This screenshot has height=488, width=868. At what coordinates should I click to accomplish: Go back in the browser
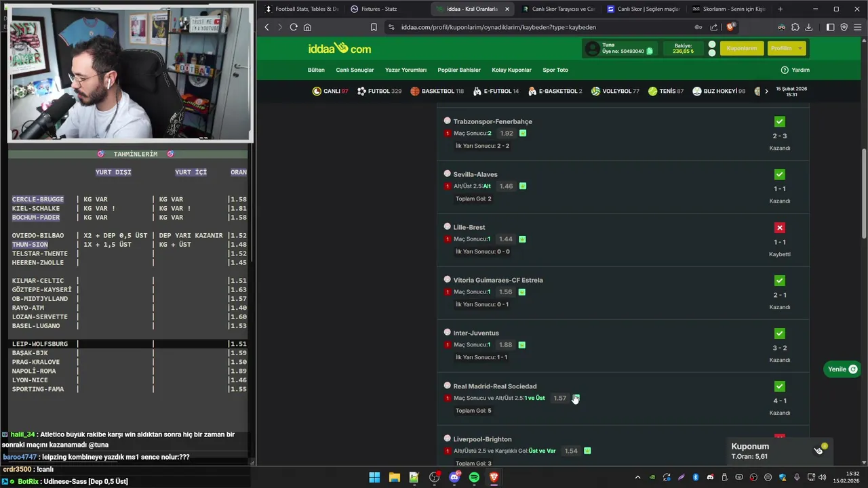tap(267, 27)
